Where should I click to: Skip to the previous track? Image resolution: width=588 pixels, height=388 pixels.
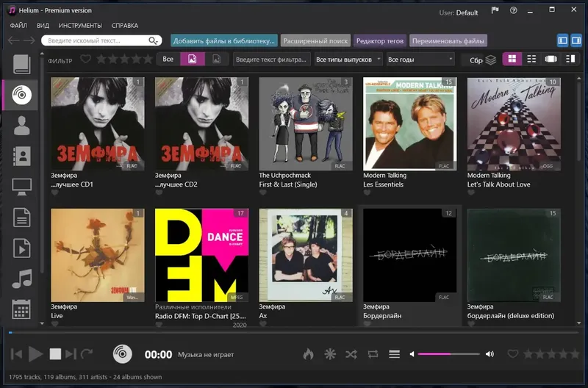pos(16,354)
